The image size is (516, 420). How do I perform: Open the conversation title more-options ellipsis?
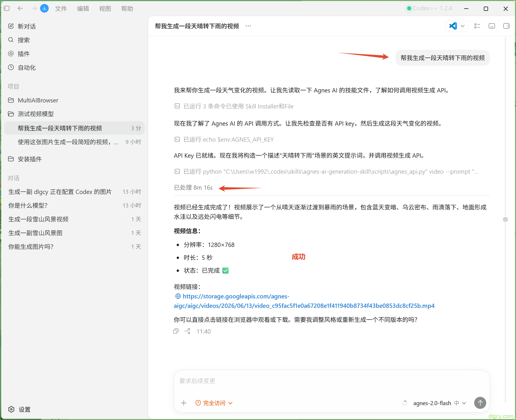pos(248,26)
